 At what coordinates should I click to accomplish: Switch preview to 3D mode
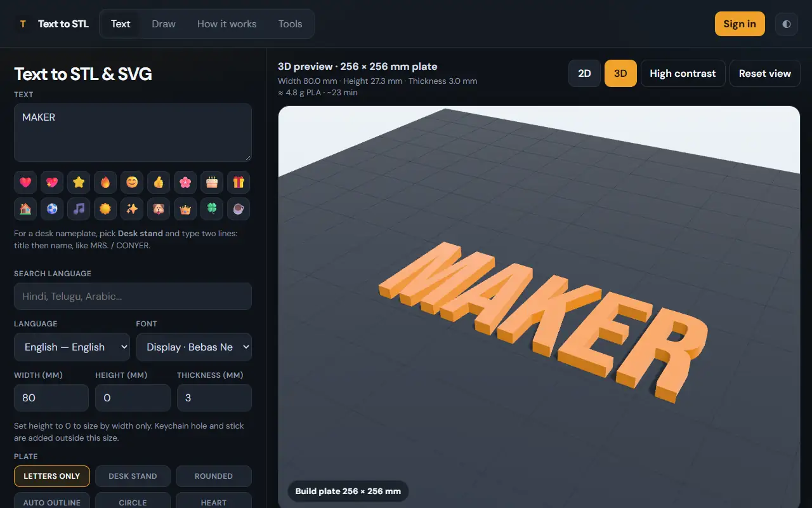click(620, 74)
